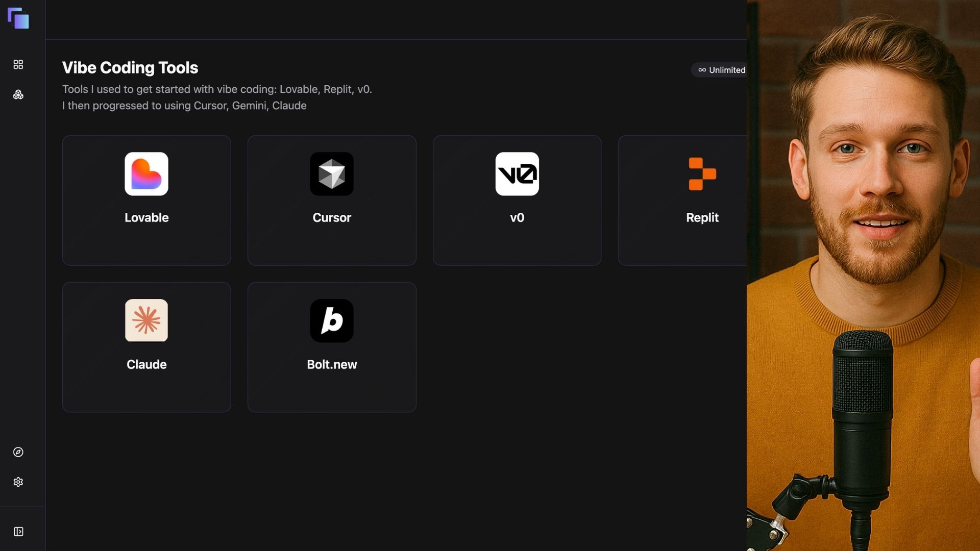Open the Cursor card label

[x=332, y=218]
